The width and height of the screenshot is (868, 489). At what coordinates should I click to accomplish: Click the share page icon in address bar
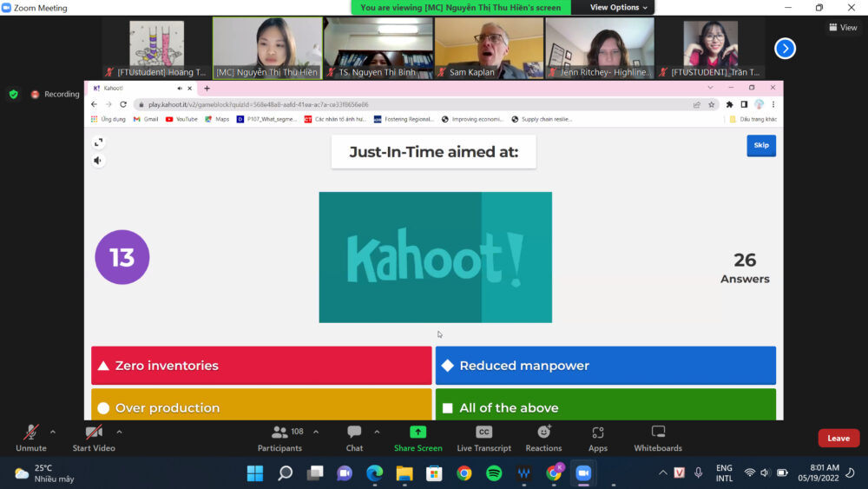pyautogui.click(x=697, y=104)
